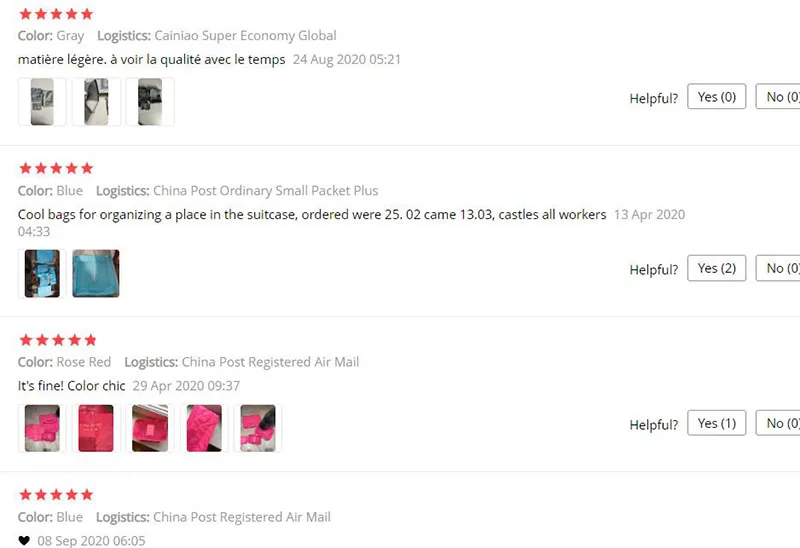The image size is (800, 548).
Task: Open second rose red review photo
Action: tap(96, 428)
